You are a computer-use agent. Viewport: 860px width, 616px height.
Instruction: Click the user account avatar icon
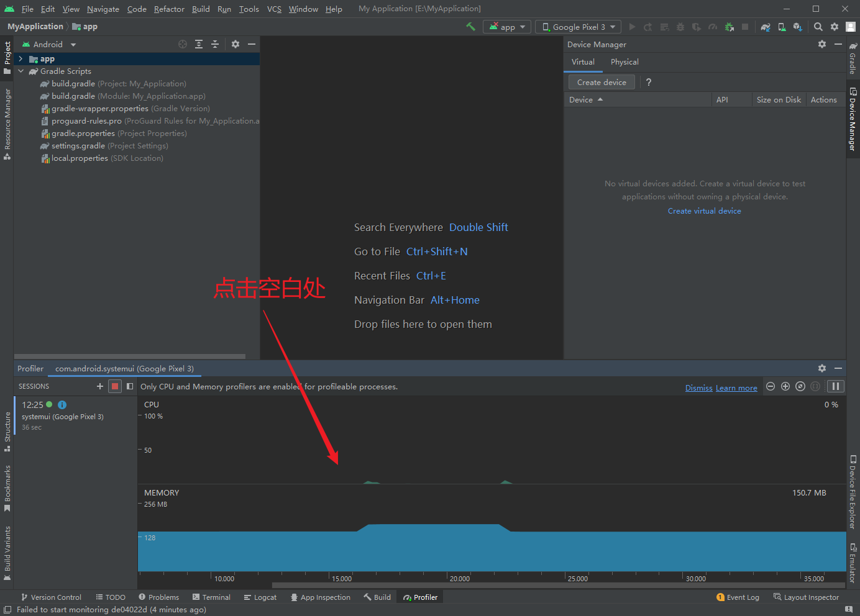pos(851,27)
